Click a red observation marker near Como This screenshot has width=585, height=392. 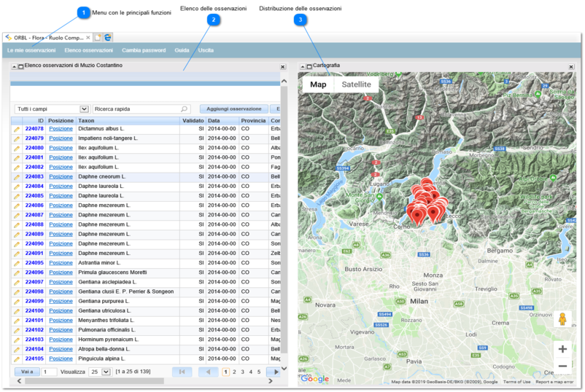[x=417, y=216]
